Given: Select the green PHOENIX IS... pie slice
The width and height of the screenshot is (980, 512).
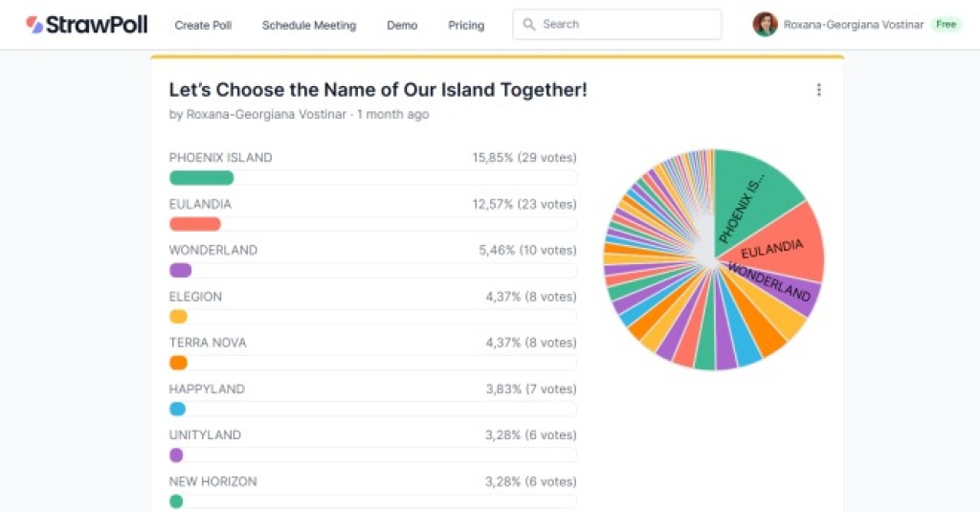Looking at the screenshot, I should click(x=756, y=191).
